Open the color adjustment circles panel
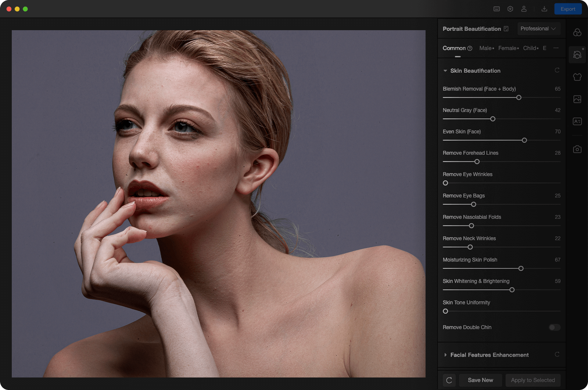Screen dimensions: 588x390 point(577,33)
